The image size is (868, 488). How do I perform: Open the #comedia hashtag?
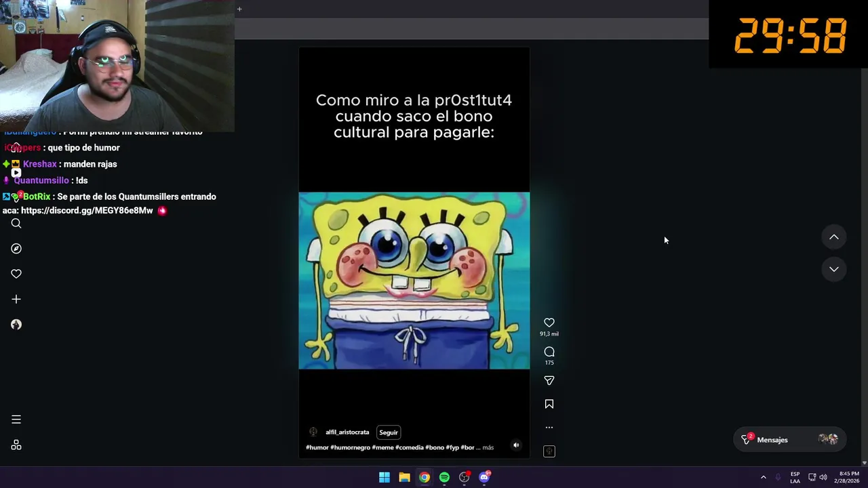(410, 447)
